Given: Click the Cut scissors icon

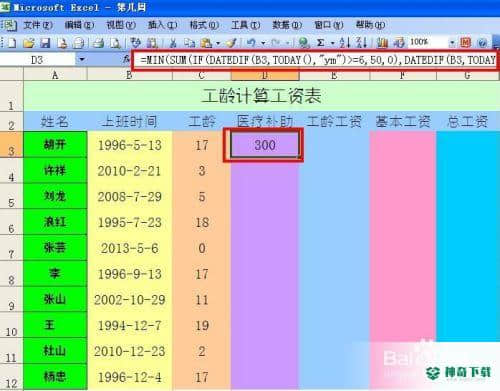Looking at the screenshot, I should point(173,43).
